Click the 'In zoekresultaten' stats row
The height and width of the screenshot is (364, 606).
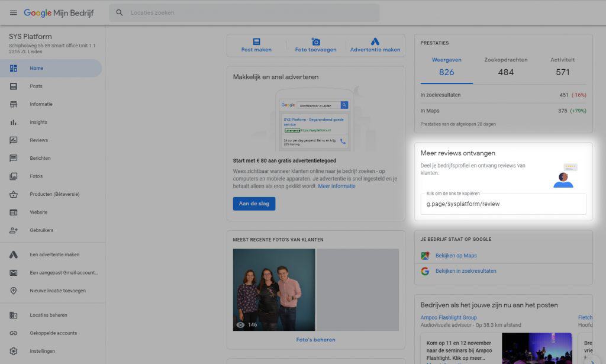tap(503, 95)
